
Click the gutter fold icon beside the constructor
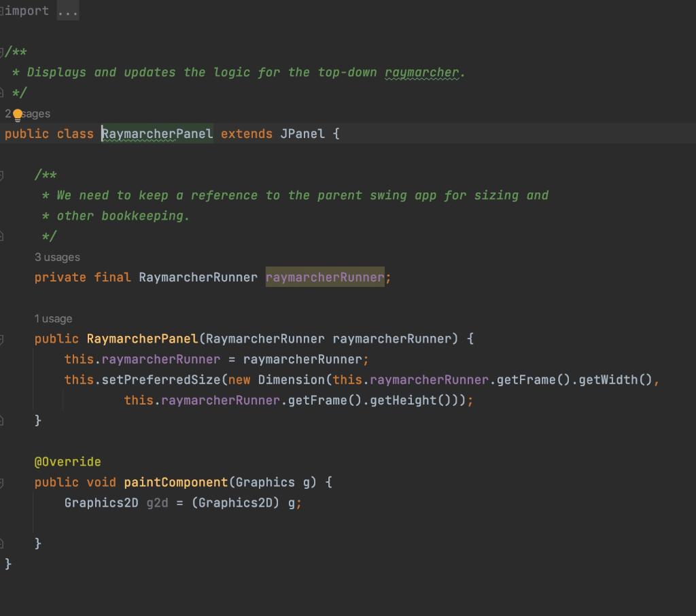click(x=3, y=339)
